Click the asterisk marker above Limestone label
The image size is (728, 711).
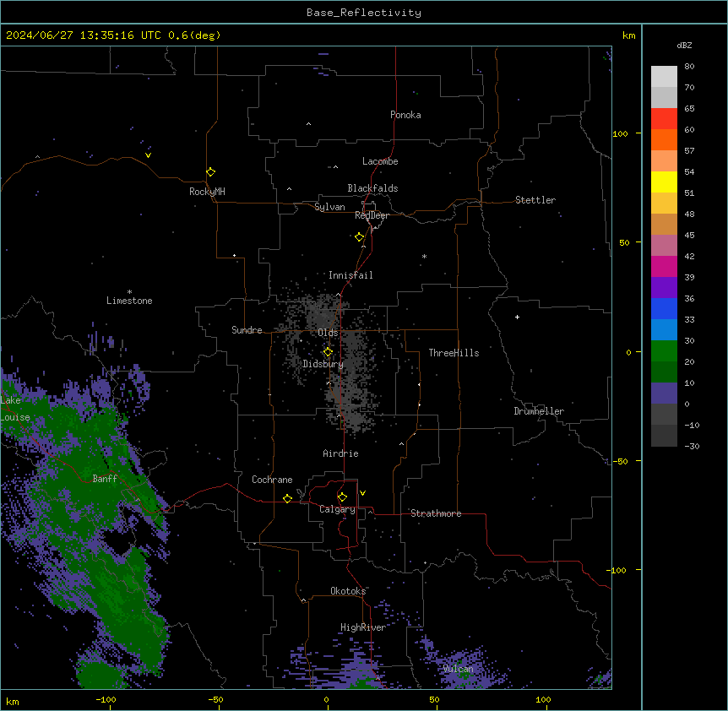click(129, 292)
